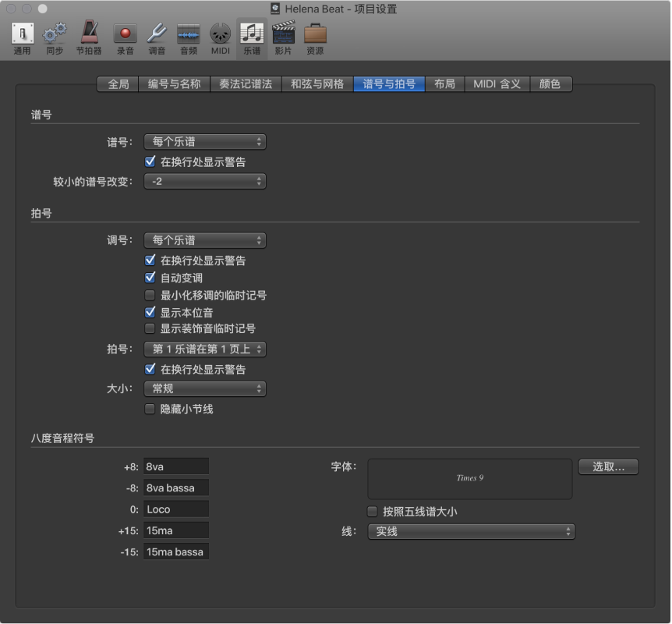Open the 线 dropdown showing 实线

point(471,531)
